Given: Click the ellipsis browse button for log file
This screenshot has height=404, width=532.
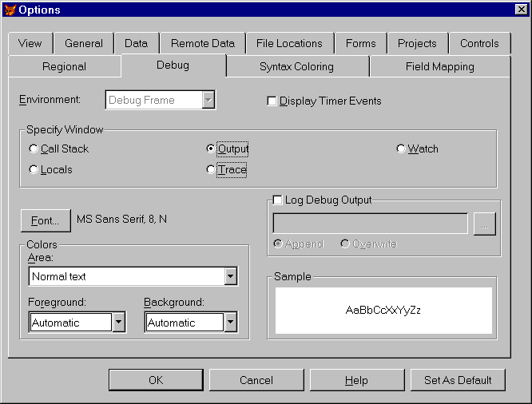Looking at the screenshot, I should pos(485,224).
